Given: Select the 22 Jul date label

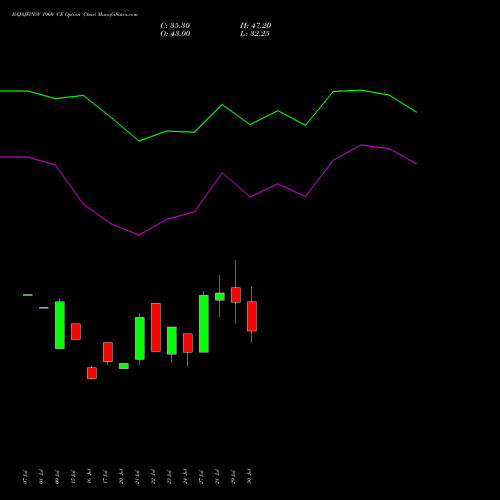Looking at the screenshot, I should coord(153,477).
